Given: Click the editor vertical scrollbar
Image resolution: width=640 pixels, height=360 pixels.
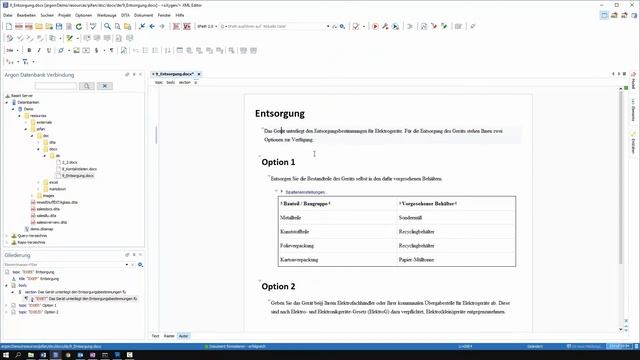Looking at the screenshot, I should point(621,178).
